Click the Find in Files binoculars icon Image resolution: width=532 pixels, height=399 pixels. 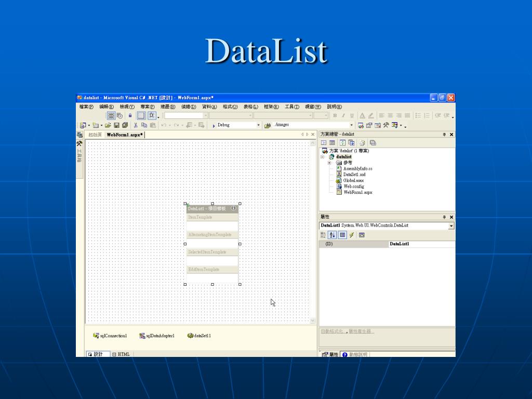coord(268,126)
